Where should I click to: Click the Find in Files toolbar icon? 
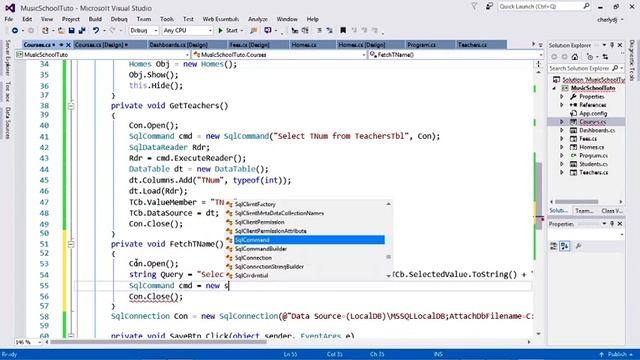tap(253, 31)
